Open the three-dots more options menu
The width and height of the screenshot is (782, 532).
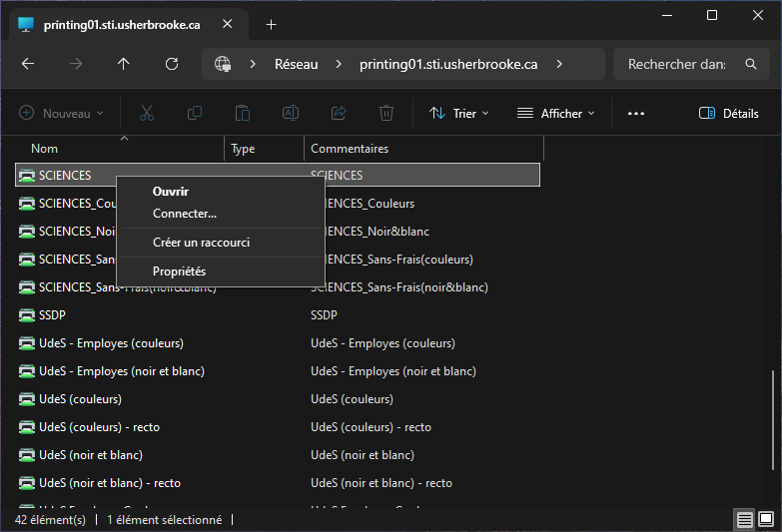(636, 114)
